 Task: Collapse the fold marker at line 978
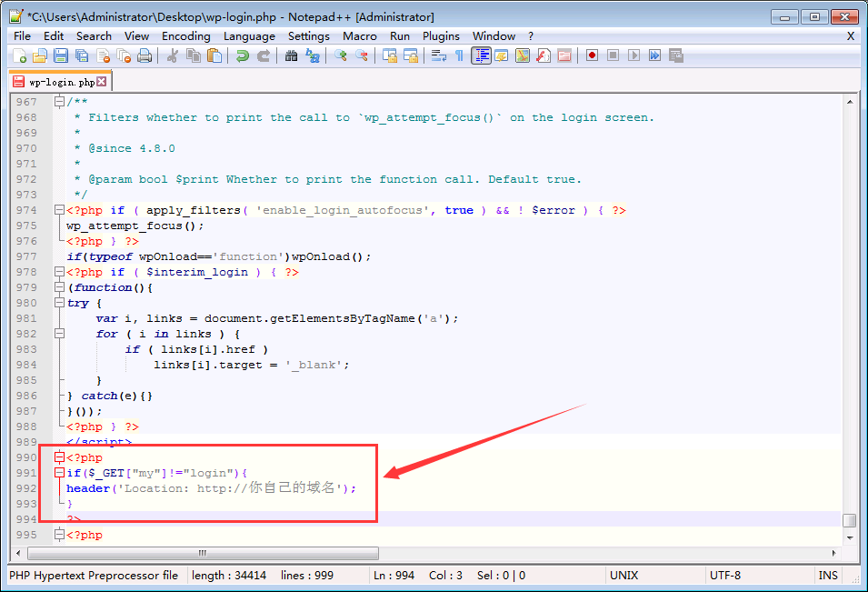pos(60,272)
